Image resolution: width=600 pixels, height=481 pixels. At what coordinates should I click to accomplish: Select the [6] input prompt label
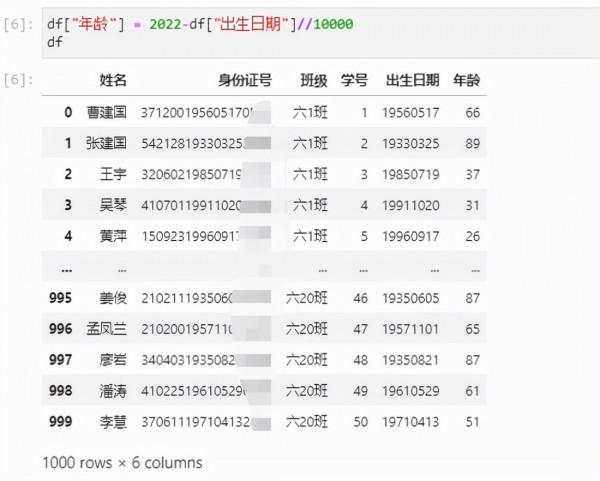pyautogui.click(x=18, y=24)
